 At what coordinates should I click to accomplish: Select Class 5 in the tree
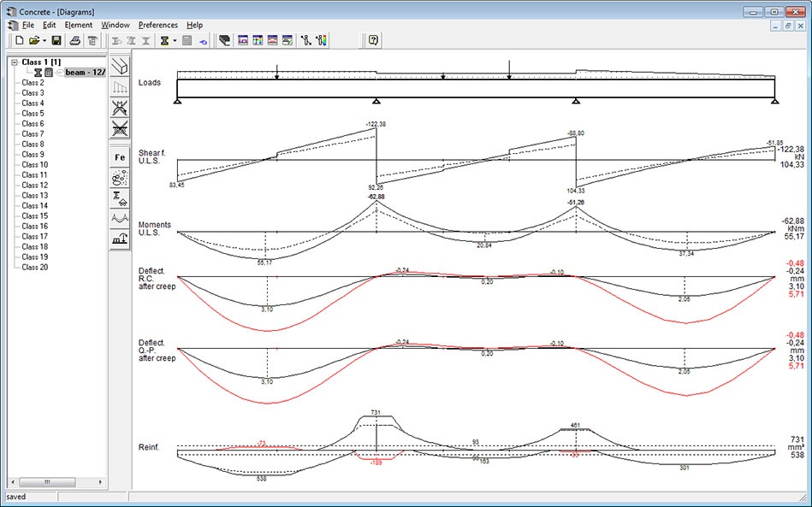33,114
